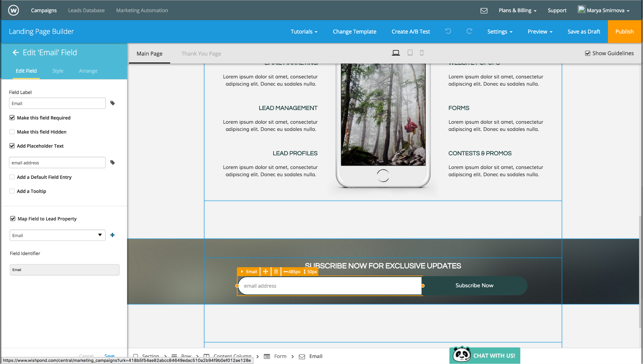Image resolution: width=643 pixels, height=364 pixels.
Task: Click the left resize handle of email field
Action: [237, 286]
